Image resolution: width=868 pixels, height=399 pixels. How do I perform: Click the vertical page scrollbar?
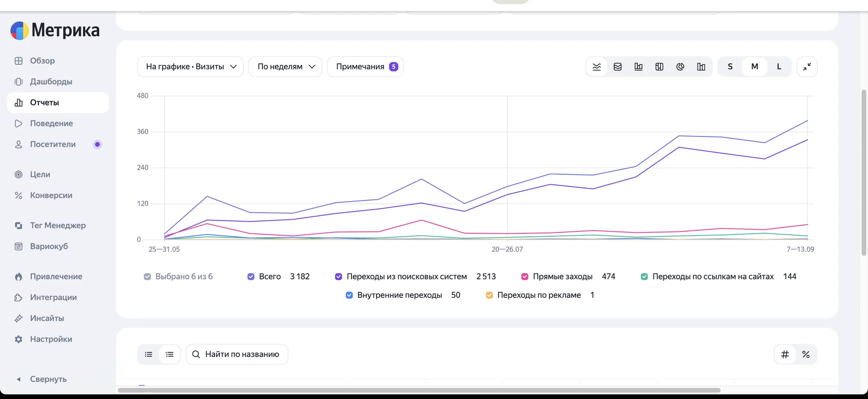coord(864,173)
